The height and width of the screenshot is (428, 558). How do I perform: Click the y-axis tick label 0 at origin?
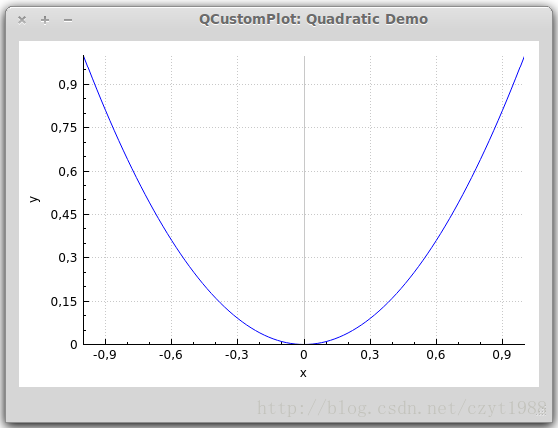pos(74,344)
